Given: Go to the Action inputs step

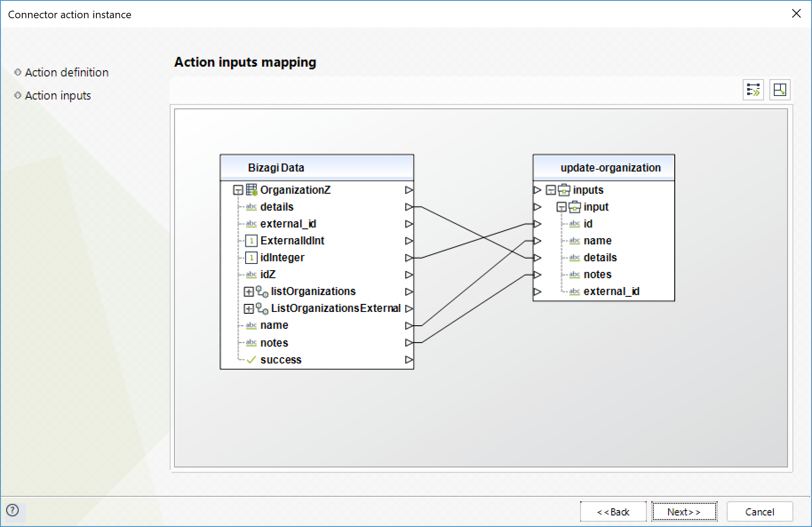Looking at the screenshot, I should (58, 96).
